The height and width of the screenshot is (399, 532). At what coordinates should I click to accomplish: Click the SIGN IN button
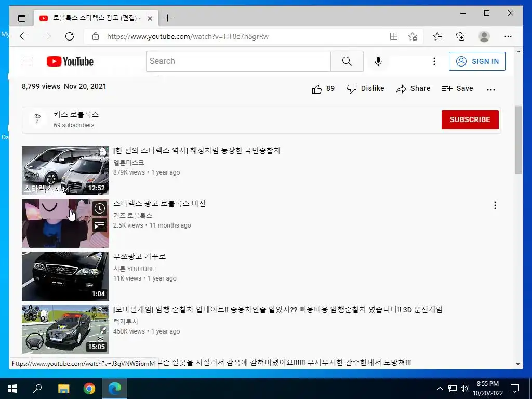(x=477, y=61)
